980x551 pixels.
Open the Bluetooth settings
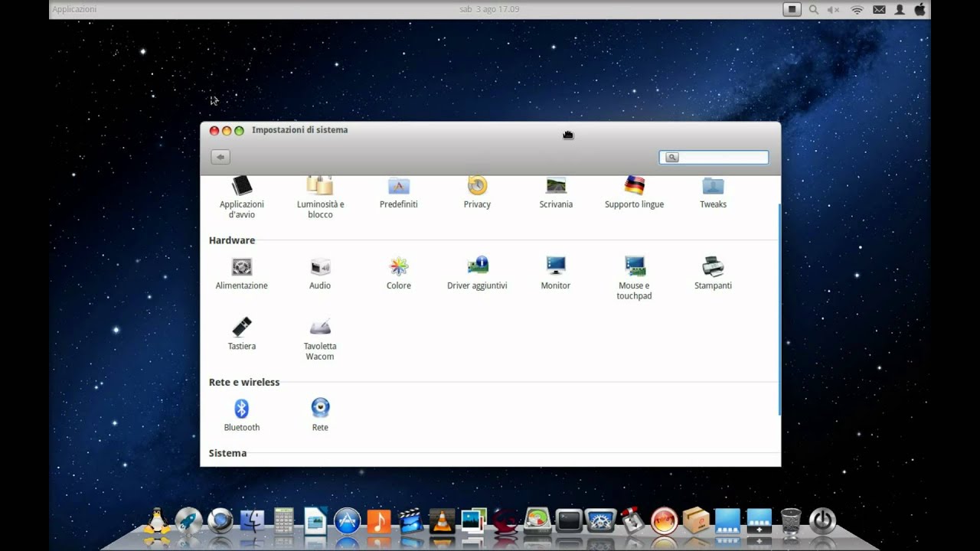pos(242,416)
